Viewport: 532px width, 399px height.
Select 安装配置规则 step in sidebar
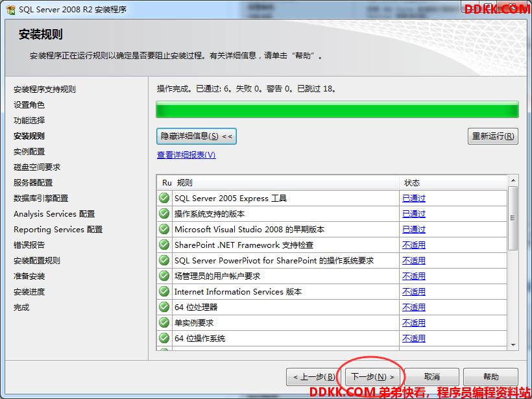pyautogui.click(x=36, y=261)
